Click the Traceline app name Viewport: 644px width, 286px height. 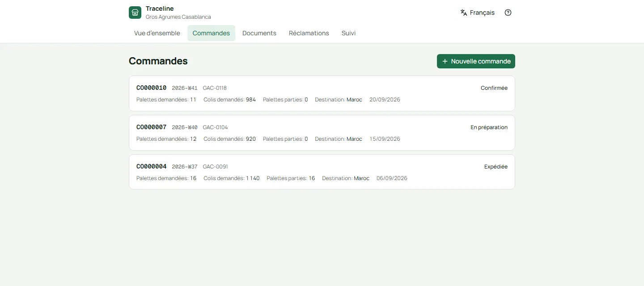160,8
